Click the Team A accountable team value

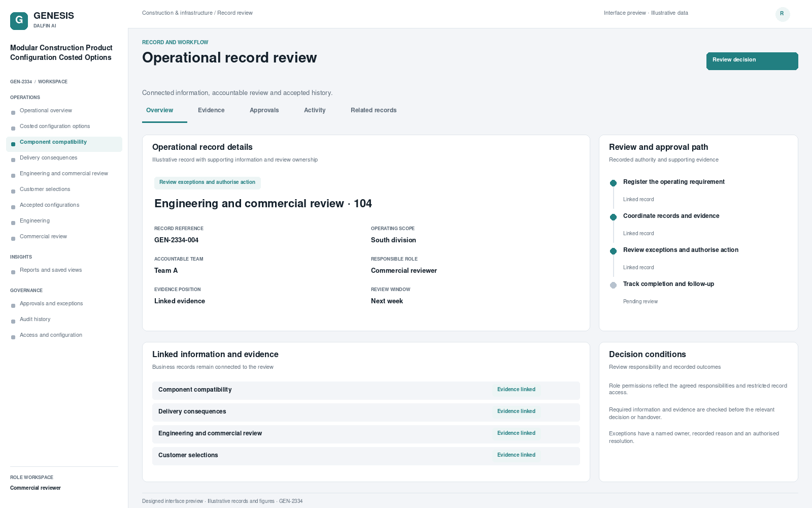click(166, 271)
